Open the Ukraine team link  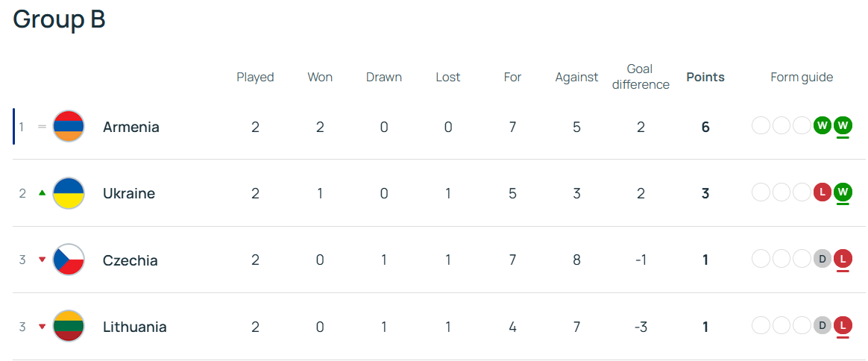click(x=129, y=193)
